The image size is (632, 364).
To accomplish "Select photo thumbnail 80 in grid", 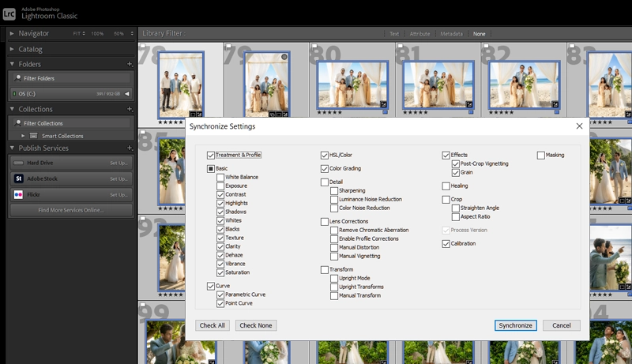I will pos(352,85).
